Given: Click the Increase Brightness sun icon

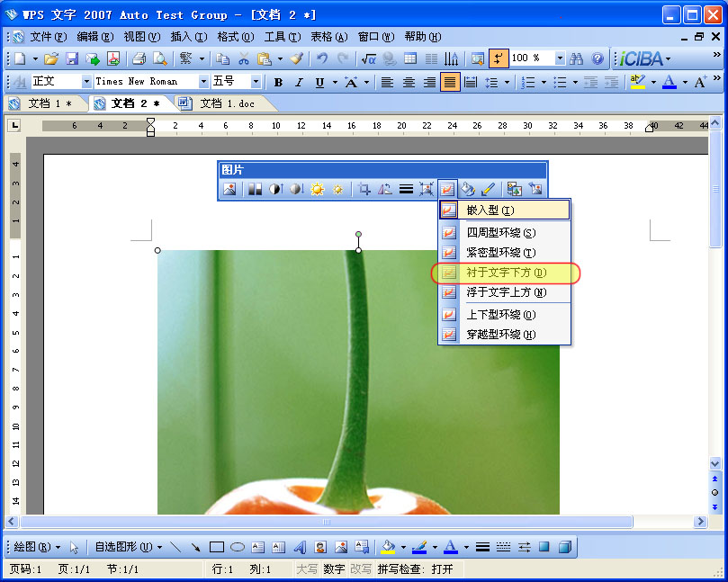Looking at the screenshot, I should [x=318, y=189].
